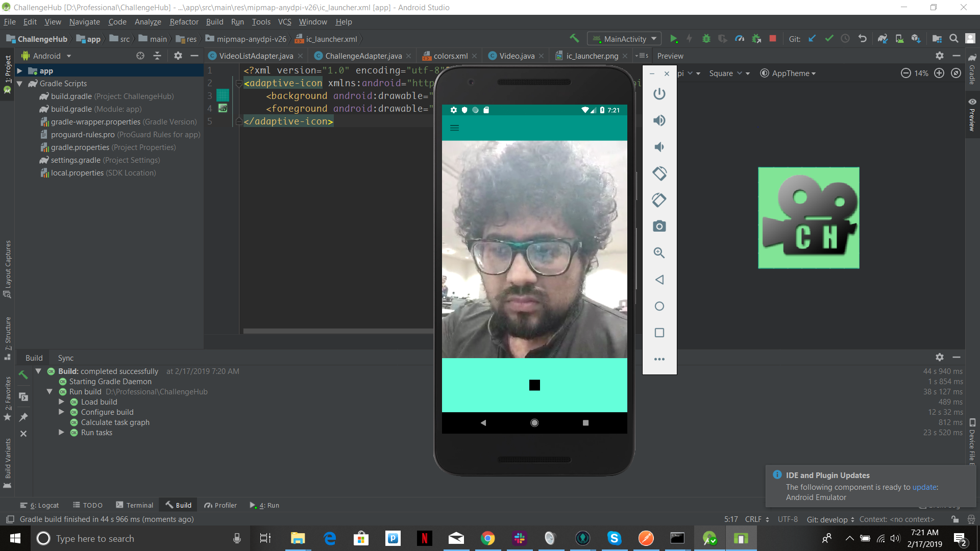Click the green Run app button
The width and height of the screenshot is (980, 551).
(674, 39)
